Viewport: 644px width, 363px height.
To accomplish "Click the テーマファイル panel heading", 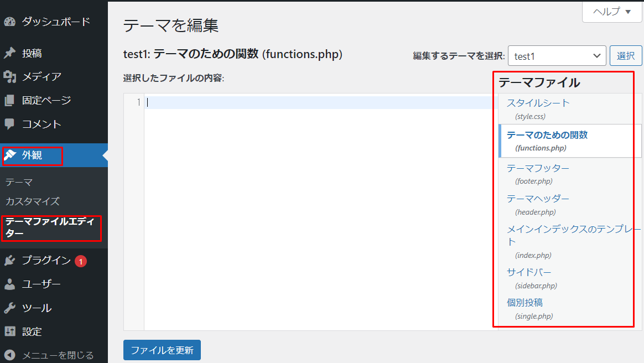I will click(x=539, y=82).
